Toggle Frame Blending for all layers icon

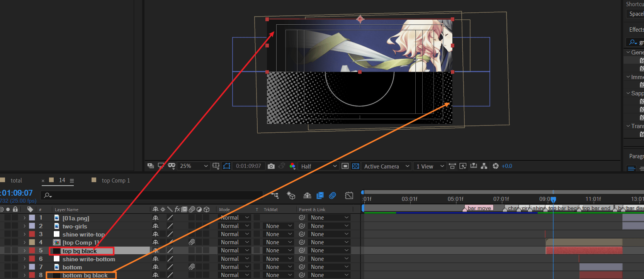[x=320, y=196]
